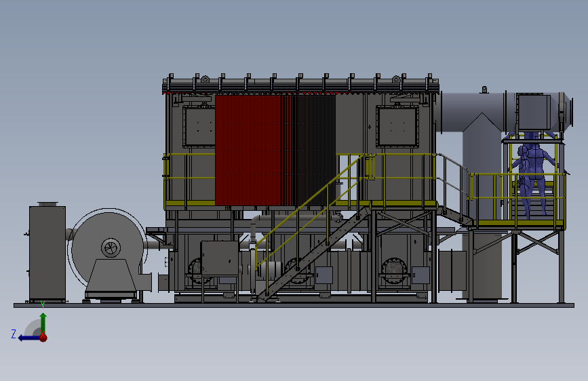Image resolution: width=588 pixels, height=381 pixels.
Task: Select the centrifugal blower scroll housing
Action: tap(107, 249)
